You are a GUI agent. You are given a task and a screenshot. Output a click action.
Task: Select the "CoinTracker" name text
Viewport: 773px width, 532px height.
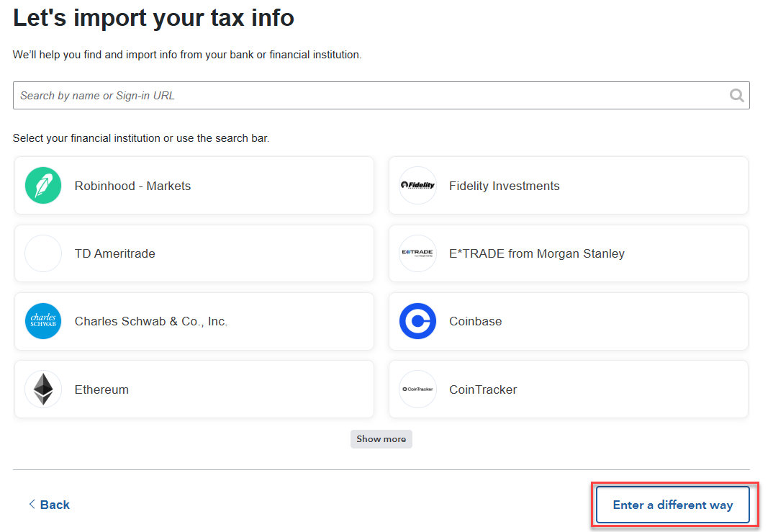(483, 389)
